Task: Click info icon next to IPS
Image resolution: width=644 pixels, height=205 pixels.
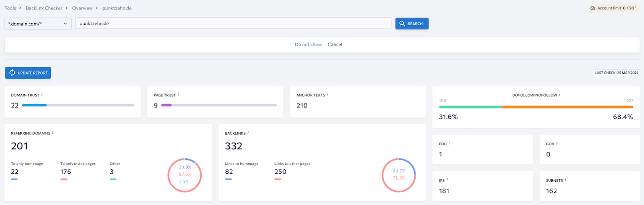Action: [x=447, y=180]
